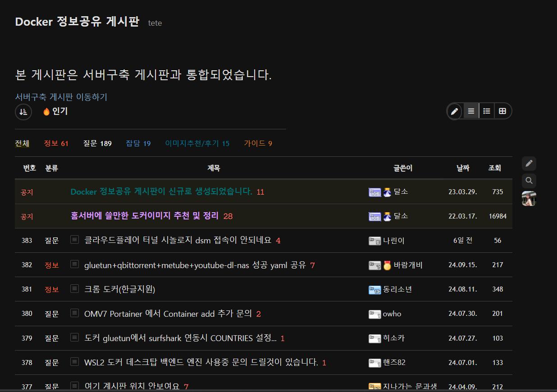
Task: Open the 가이드 9 category tab
Action: (258, 144)
